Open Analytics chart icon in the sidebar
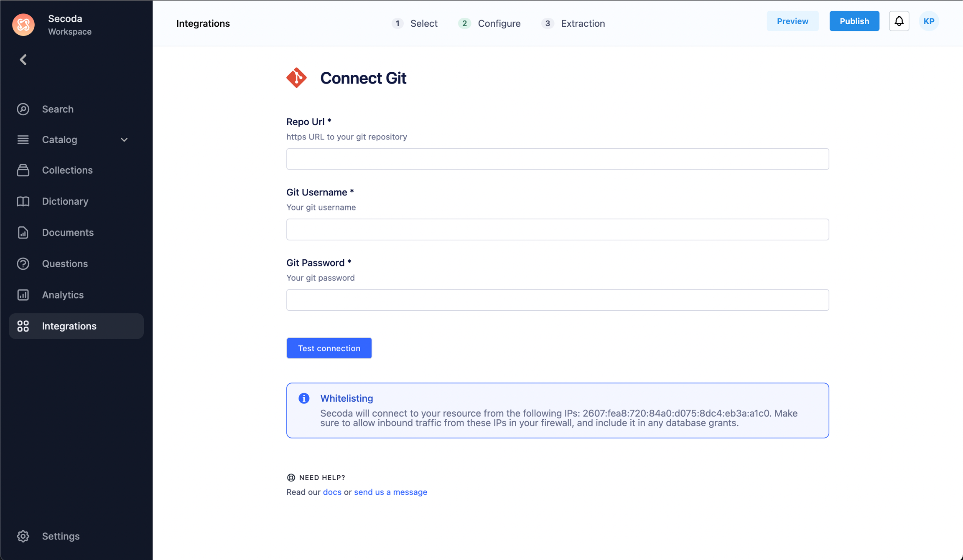This screenshot has height=560, width=963. 23,295
